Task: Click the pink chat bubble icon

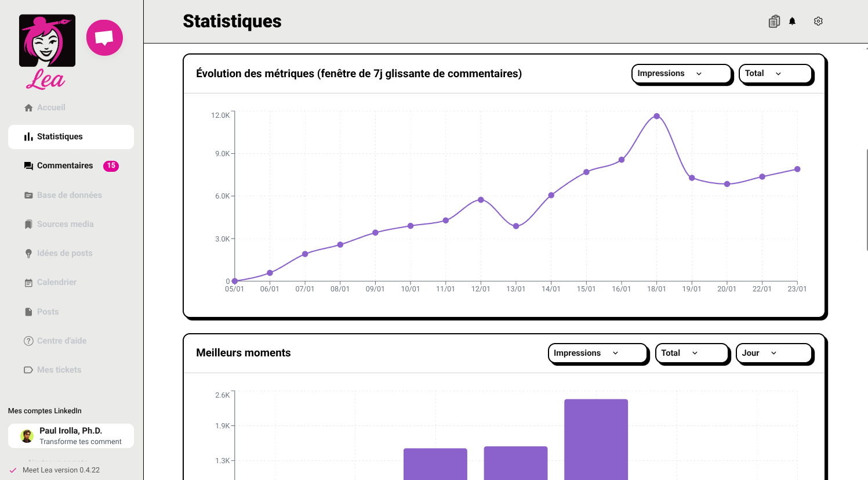Action: pos(104,38)
